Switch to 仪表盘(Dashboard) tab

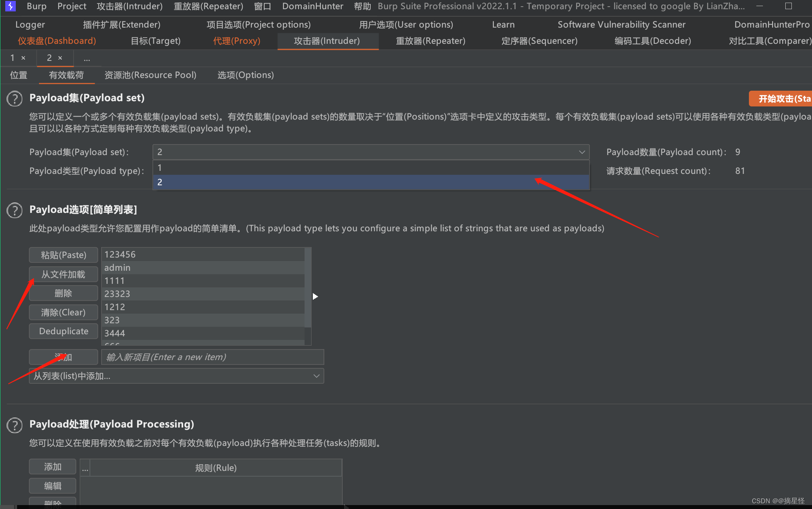(x=57, y=41)
